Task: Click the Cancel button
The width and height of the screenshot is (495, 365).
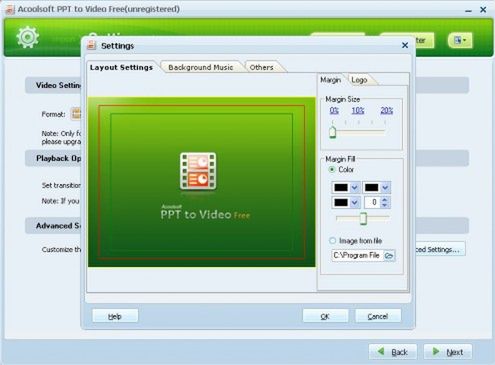Action: [378, 316]
